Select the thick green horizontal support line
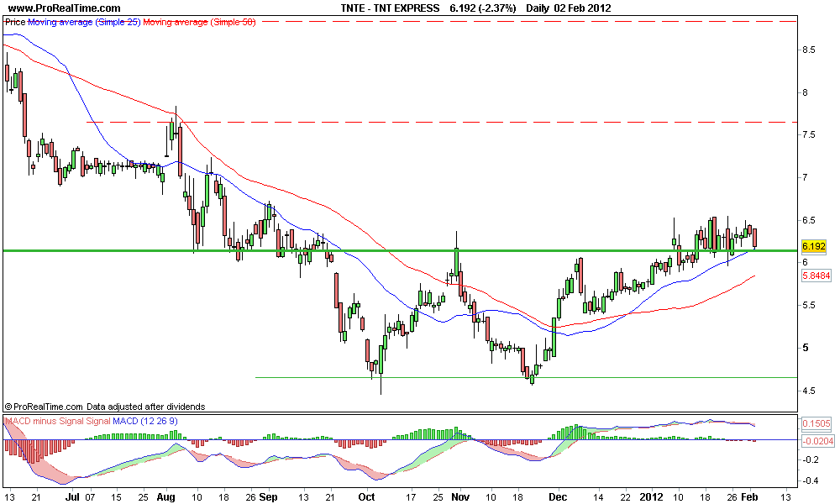Screen dimensions: 840x504 [x=400, y=250]
